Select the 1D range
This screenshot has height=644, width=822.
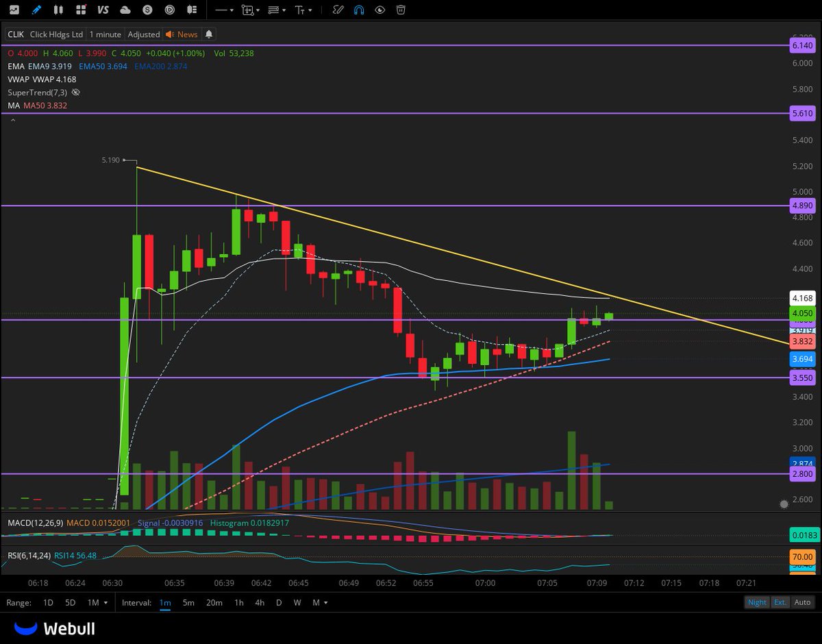(48, 603)
